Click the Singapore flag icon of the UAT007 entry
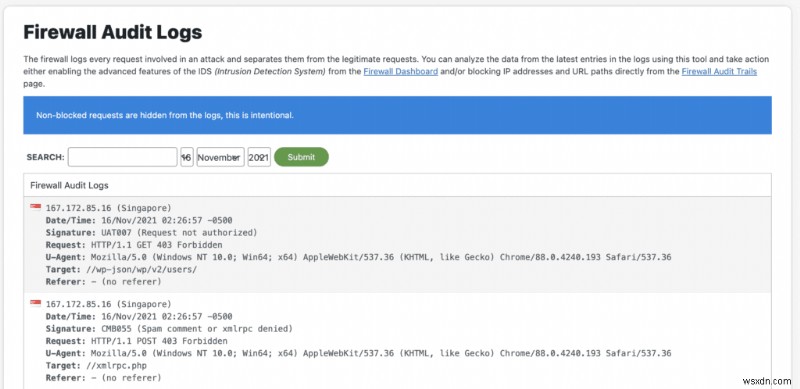 pyautogui.click(x=35, y=207)
